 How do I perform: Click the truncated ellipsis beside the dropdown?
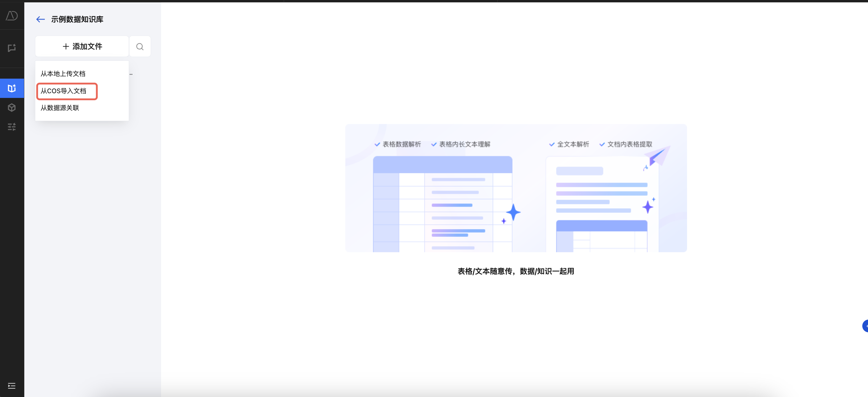[131, 74]
